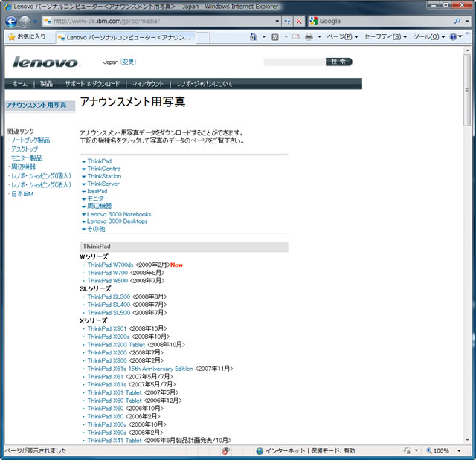Open search provider dropdown arrow
This screenshot has width=476, height=460.
tap(467, 22)
